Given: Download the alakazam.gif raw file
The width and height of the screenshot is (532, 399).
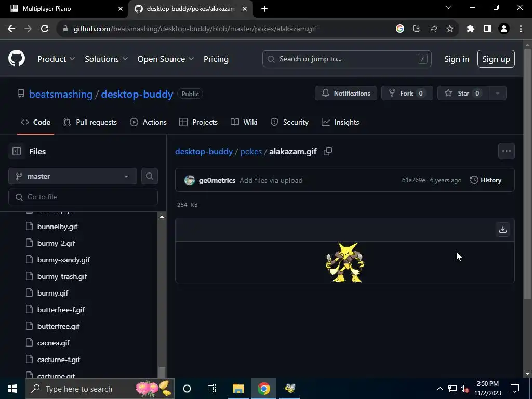Looking at the screenshot, I should [x=502, y=230].
